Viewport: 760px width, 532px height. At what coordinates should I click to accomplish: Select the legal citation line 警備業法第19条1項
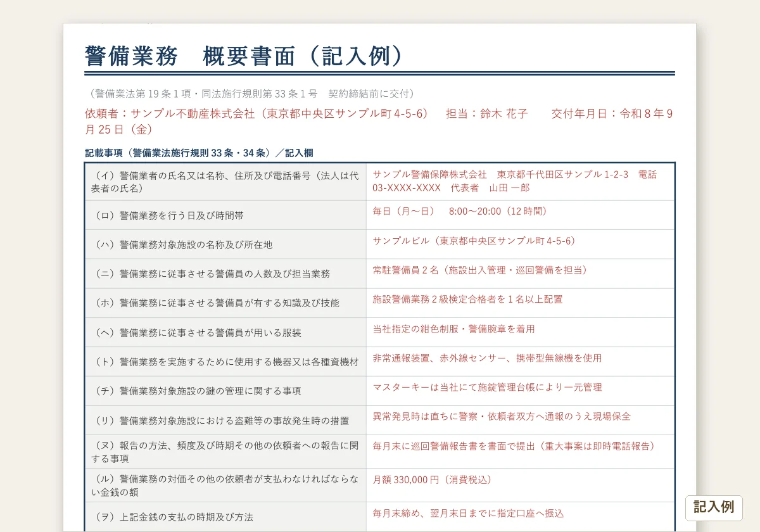[252, 94]
